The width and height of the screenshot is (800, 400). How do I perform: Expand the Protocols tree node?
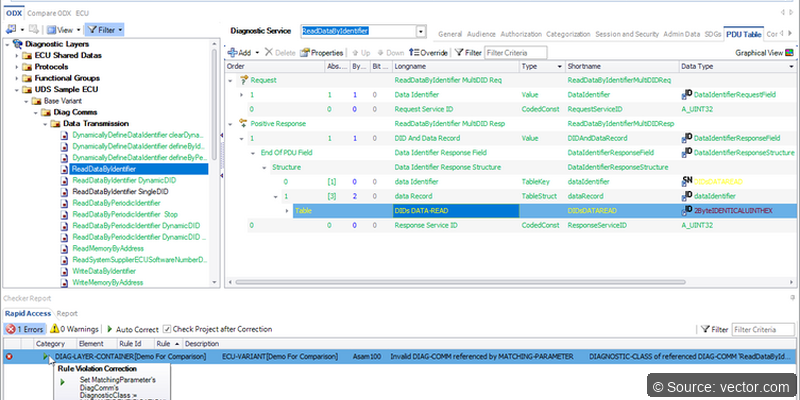[x=17, y=67]
